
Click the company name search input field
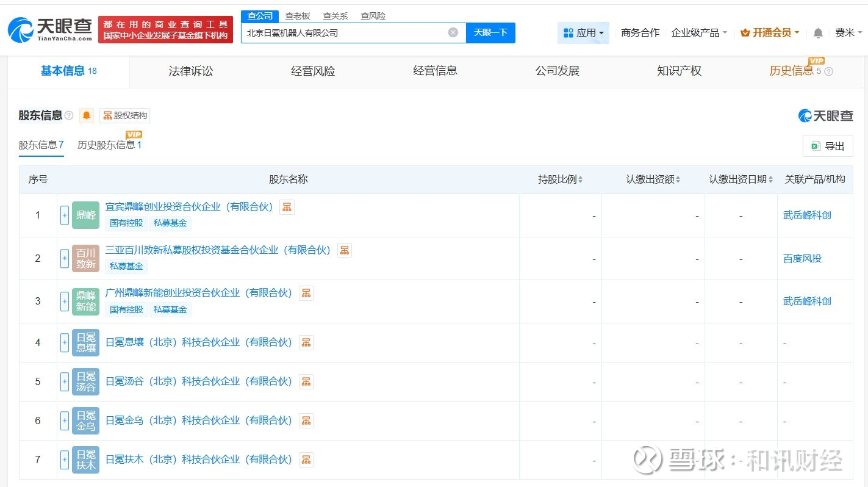pos(345,32)
